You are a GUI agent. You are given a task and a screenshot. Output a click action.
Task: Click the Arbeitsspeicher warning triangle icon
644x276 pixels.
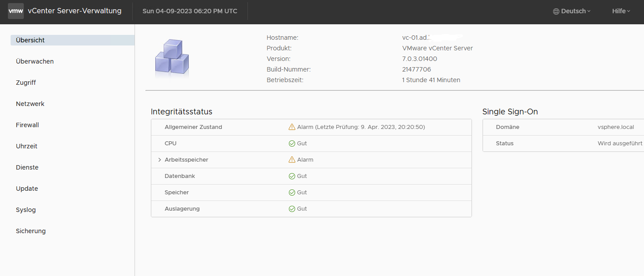[x=292, y=160]
